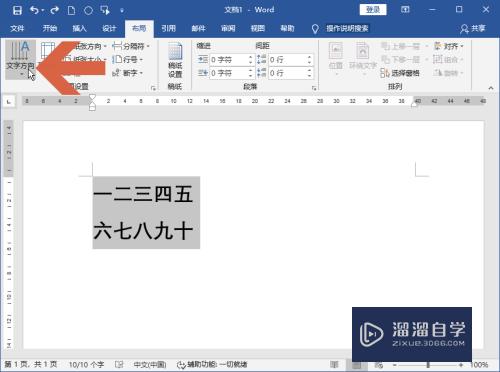Viewport: 500px width, 372px height.
Task: Open the 文件 tab
Action: coord(17,29)
